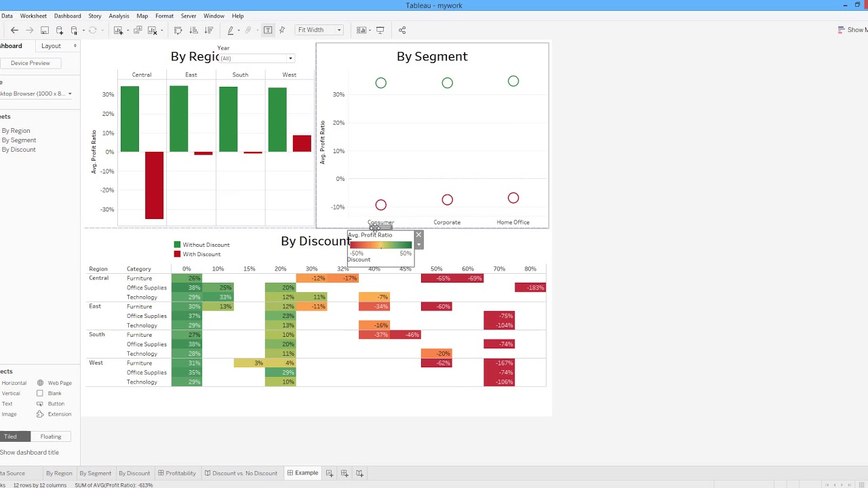868x488 pixels.
Task: Open the Format menu
Action: [164, 16]
